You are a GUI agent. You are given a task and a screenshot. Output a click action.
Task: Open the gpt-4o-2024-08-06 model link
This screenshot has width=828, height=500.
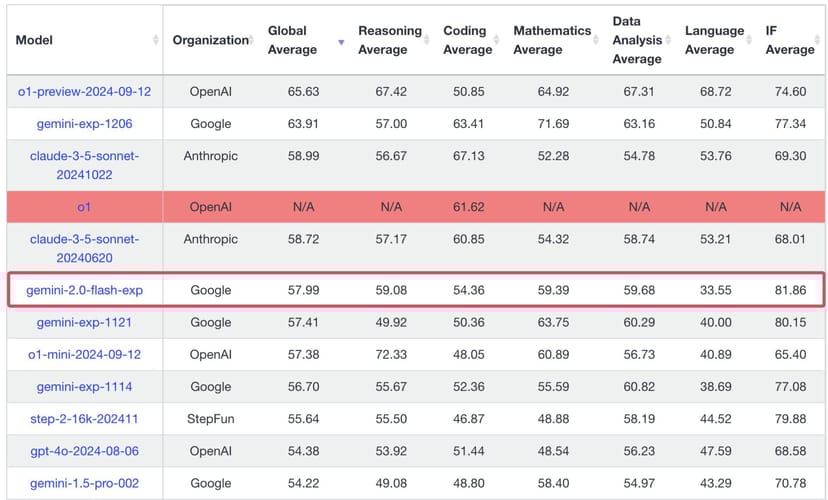click(x=84, y=451)
